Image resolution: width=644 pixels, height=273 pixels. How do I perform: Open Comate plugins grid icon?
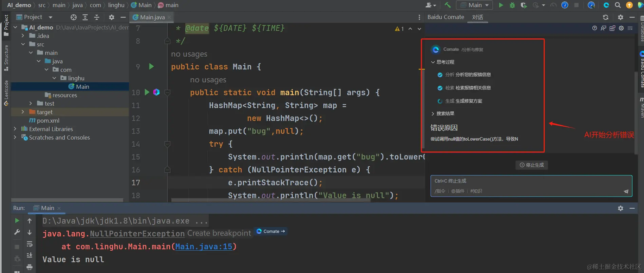[612, 28]
